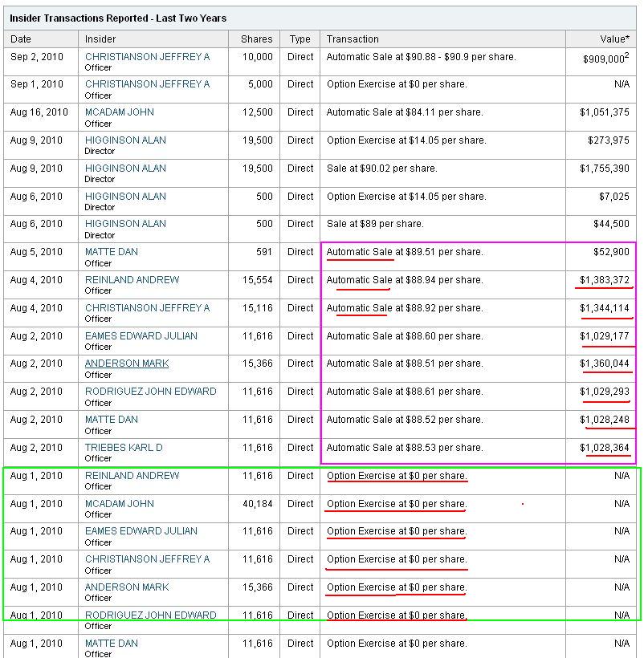
Task: Open MATTE DAN link dated Aug 1, 2010
Action: coord(112,644)
